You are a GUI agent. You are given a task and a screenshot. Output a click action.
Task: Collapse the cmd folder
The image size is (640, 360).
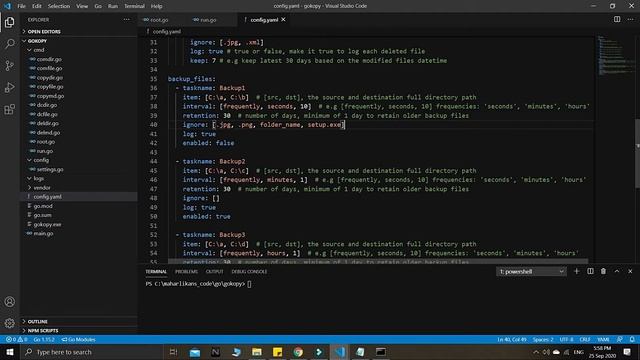click(x=39, y=50)
